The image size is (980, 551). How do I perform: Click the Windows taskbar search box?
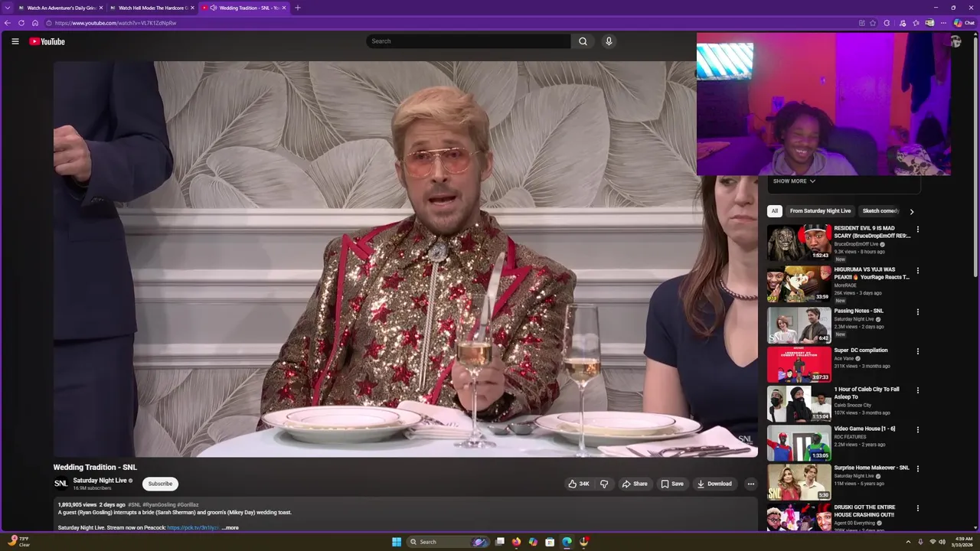point(449,542)
